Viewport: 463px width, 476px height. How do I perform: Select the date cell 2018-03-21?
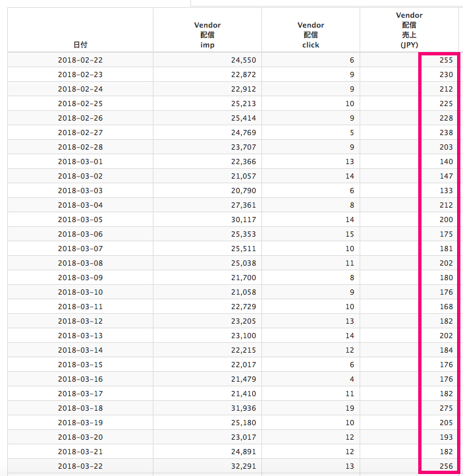pyautogui.click(x=80, y=452)
